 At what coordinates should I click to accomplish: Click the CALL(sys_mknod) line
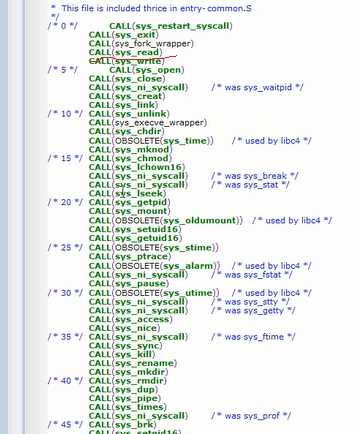coord(131,149)
